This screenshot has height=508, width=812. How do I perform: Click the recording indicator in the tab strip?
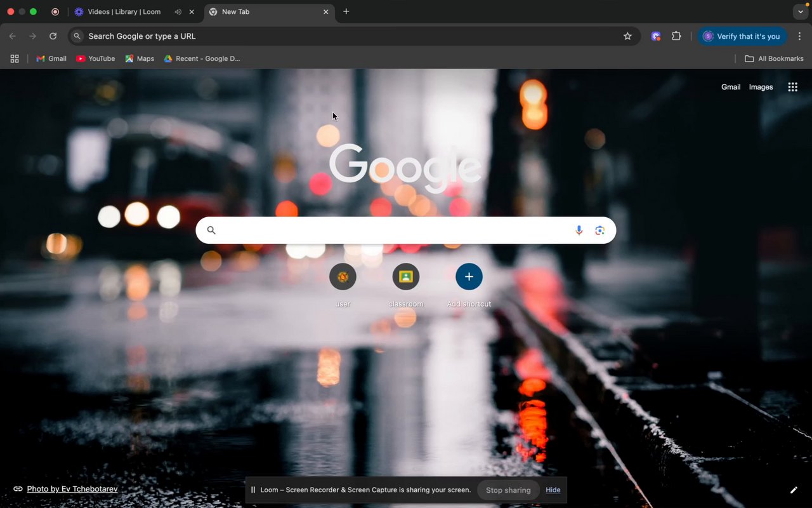point(55,11)
